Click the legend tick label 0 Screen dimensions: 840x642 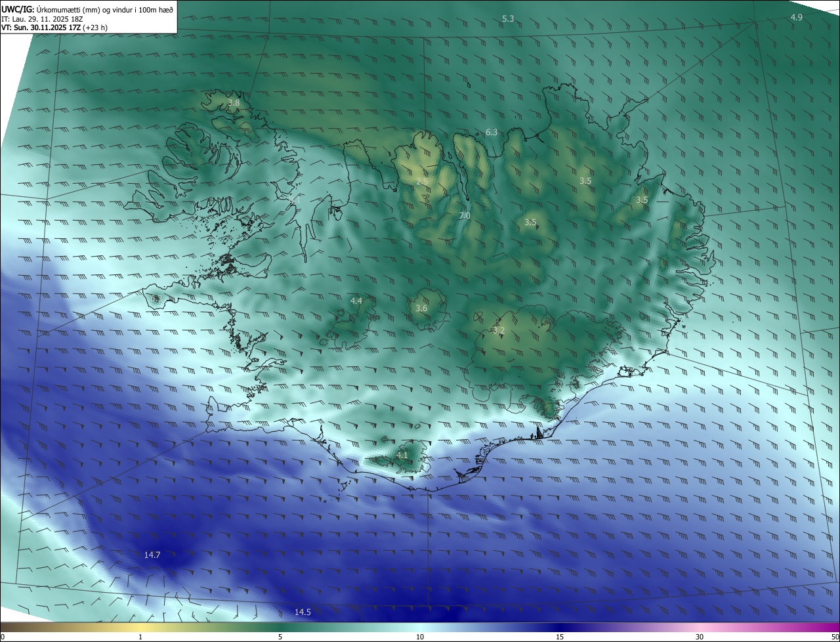[x=3, y=637]
